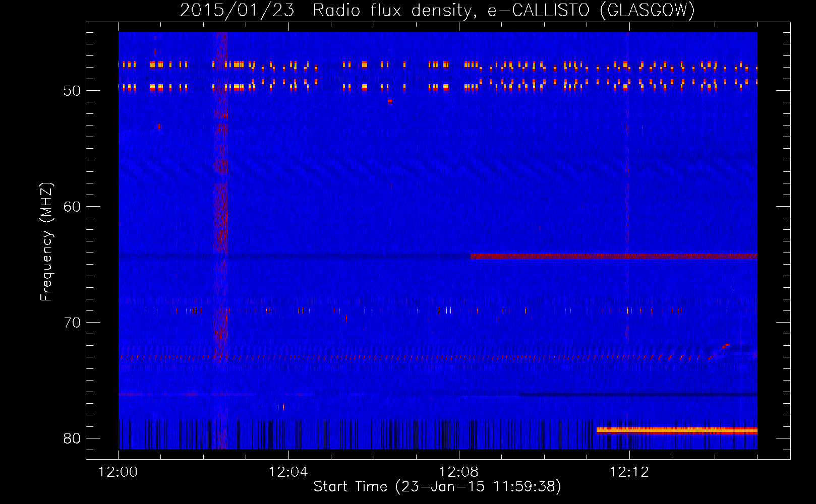Click the 12:00 time tick label
Viewport: 816px width, 504px height.
click(x=118, y=472)
